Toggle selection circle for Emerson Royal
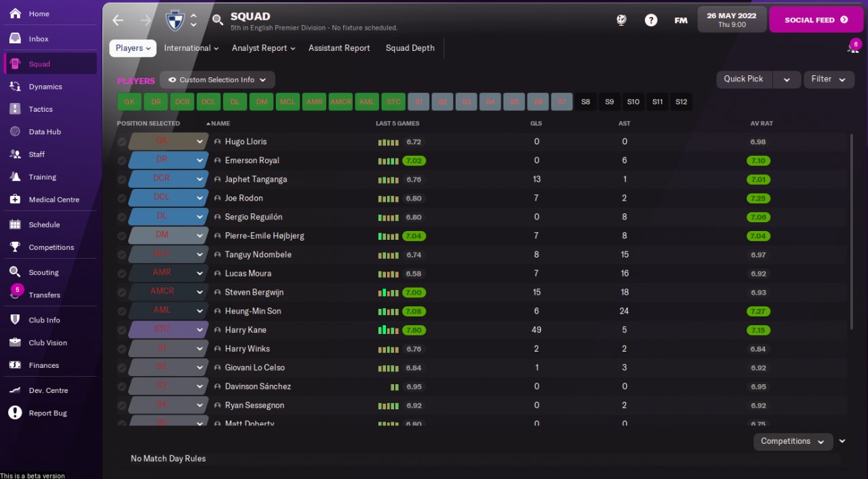The width and height of the screenshot is (868, 479). [121, 161]
